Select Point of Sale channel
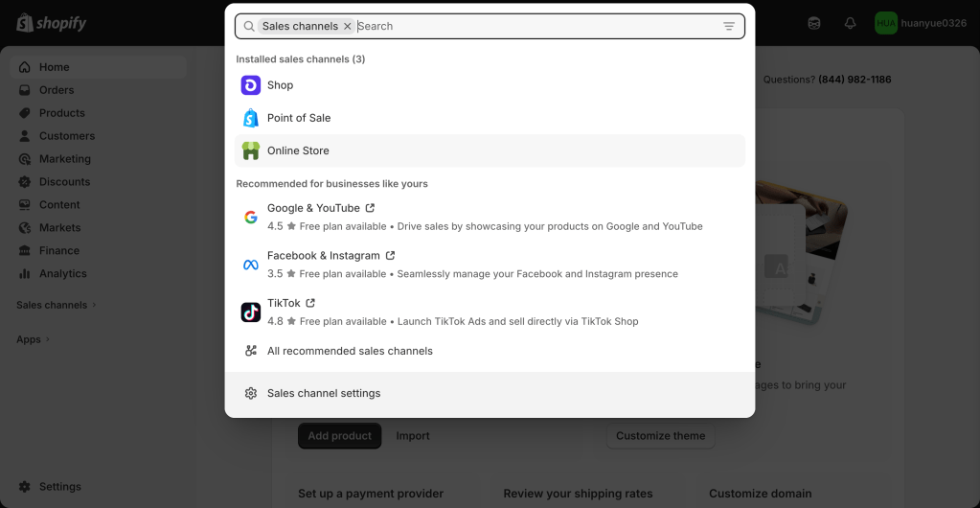The width and height of the screenshot is (980, 508). (x=490, y=118)
